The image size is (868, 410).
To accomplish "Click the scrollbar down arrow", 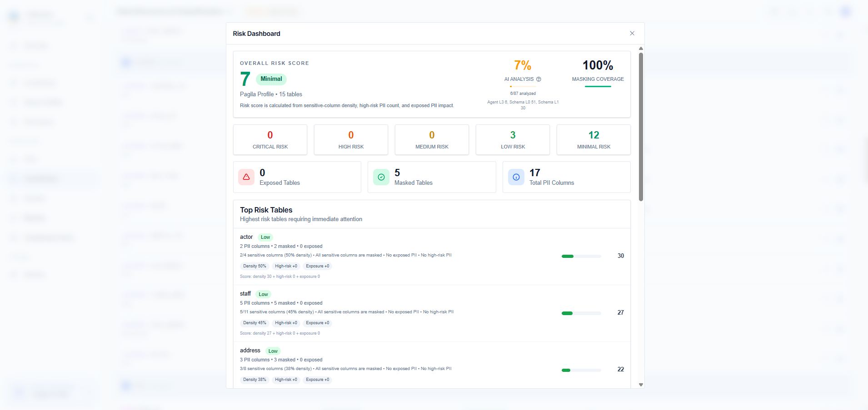I will click(641, 385).
